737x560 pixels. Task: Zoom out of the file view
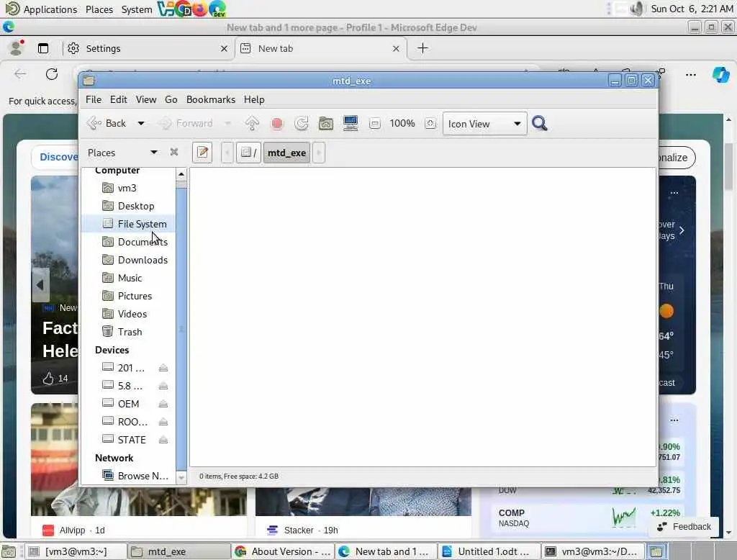374,124
